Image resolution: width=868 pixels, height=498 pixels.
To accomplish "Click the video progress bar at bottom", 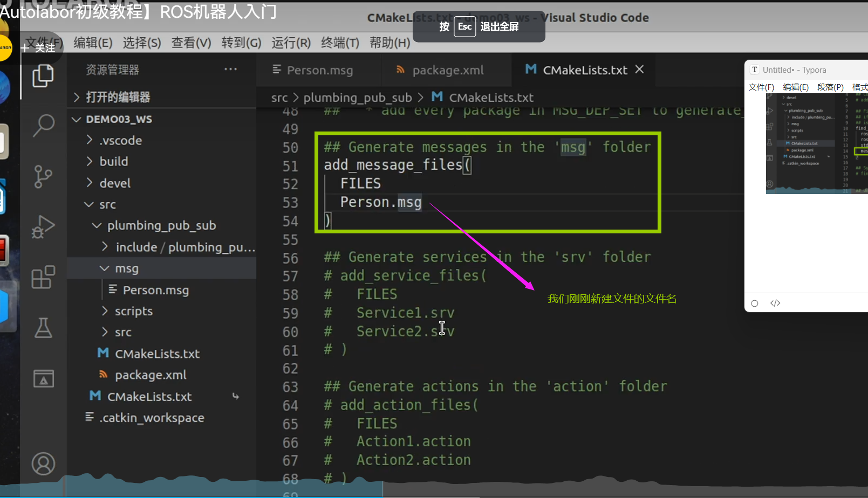I will (434, 496).
